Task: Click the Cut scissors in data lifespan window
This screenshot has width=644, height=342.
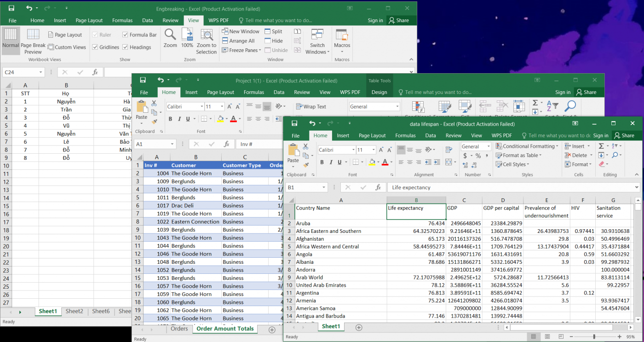Action: click(x=305, y=146)
